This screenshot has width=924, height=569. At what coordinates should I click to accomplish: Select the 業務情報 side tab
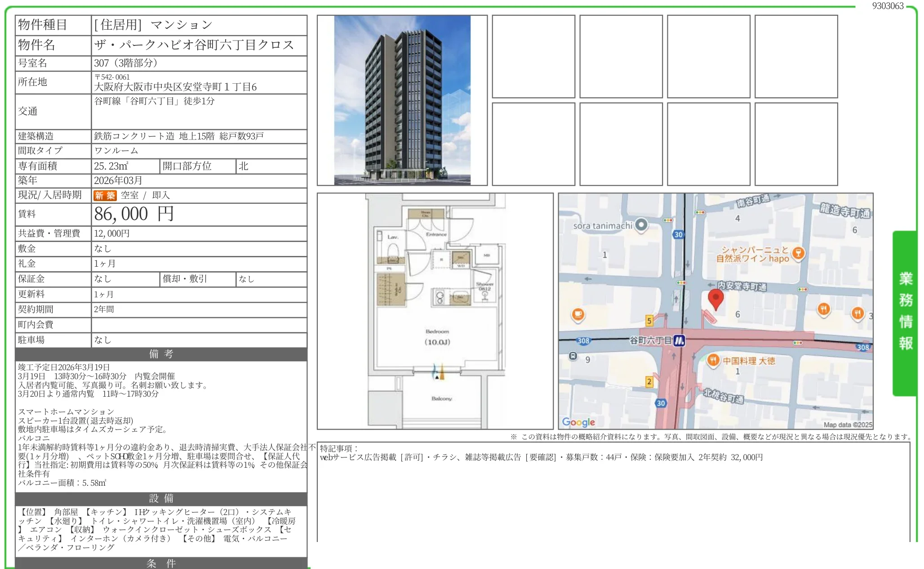(905, 311)
